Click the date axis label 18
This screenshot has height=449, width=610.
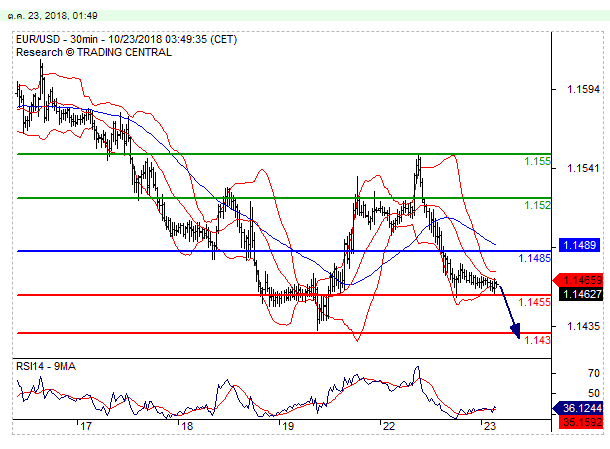[187, 426]
